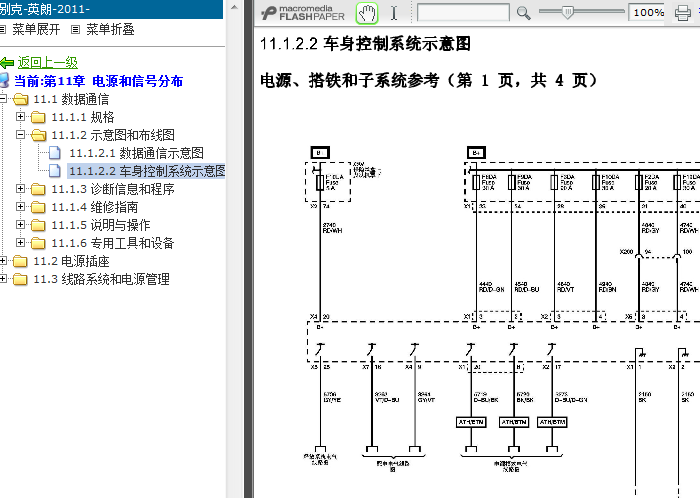This screenshot has width=700, height=498.
Task: Expand the 11.1.1 规格 node
Action: coord(20,116)
